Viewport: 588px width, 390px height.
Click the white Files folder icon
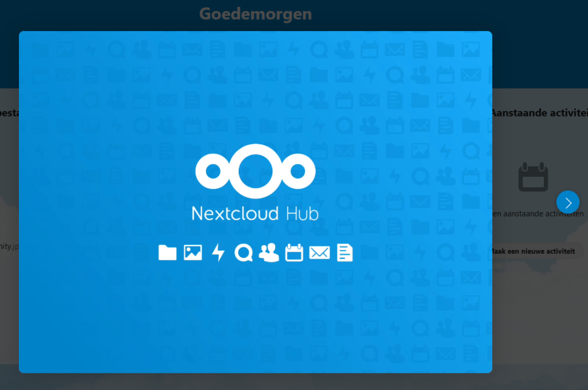click(x=167, y=253)
